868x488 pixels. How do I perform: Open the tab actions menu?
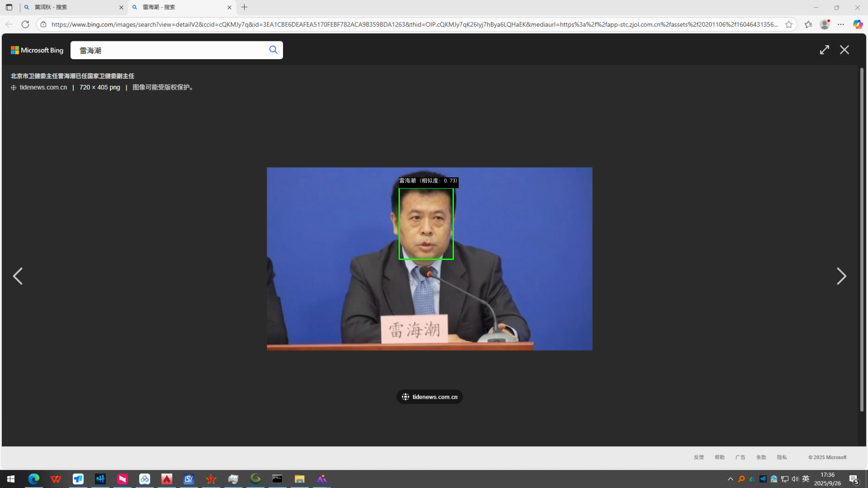coord(9,8)
